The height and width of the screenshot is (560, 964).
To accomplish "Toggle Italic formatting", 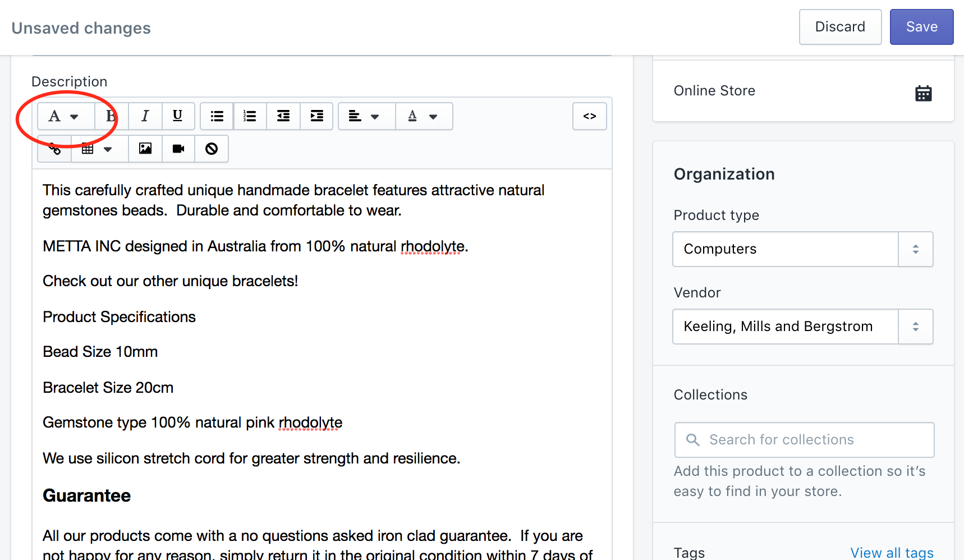I will pos(145,116).
